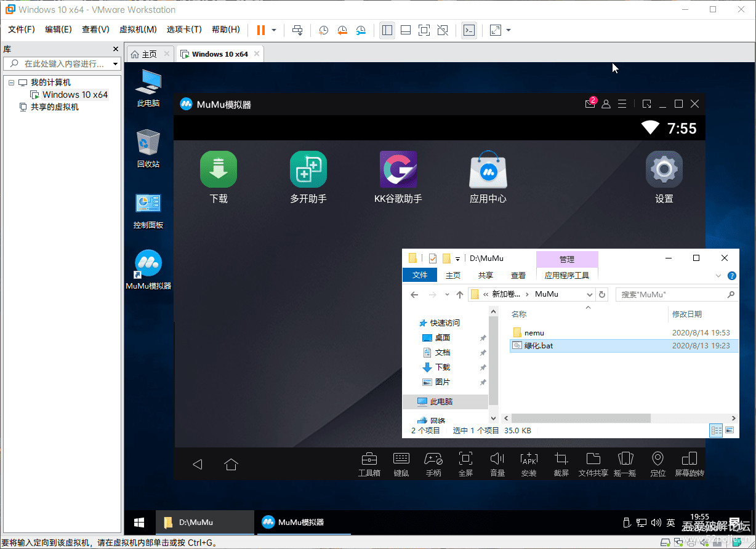Tap the Android home button
The height and width of the screenshot is (549, 756).
(x=231, y=464)
